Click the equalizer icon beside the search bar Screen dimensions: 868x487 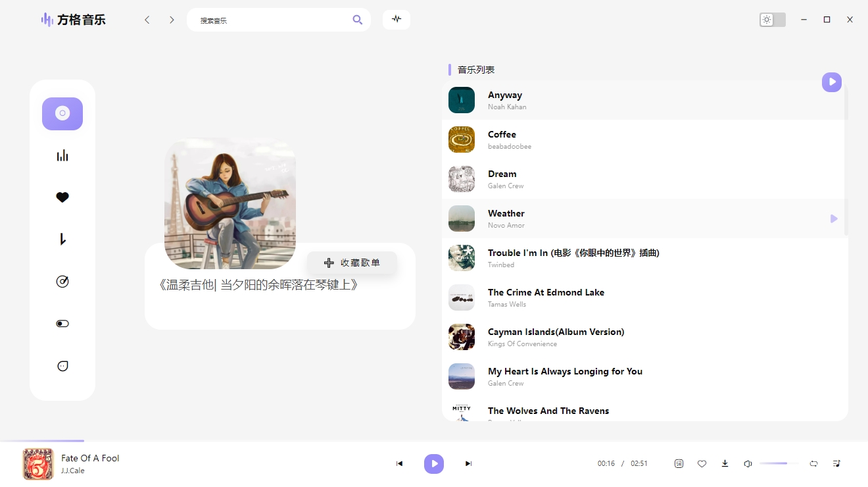[x=396, y=20]
